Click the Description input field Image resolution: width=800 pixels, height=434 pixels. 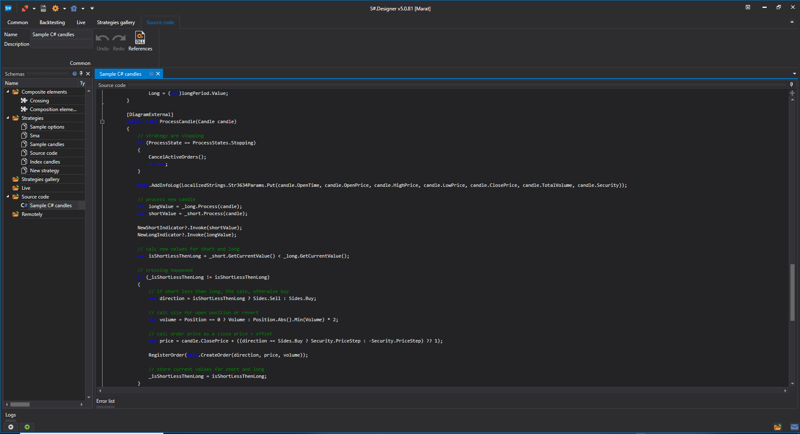pyautogui.click(x=60, y=44)
